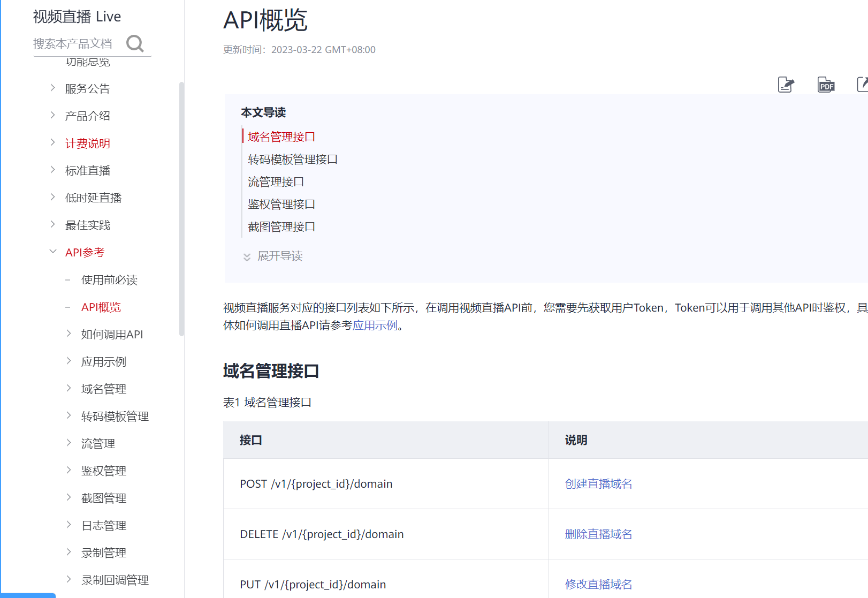Open 录制回调管理 in the sidebar

[115, 580]
